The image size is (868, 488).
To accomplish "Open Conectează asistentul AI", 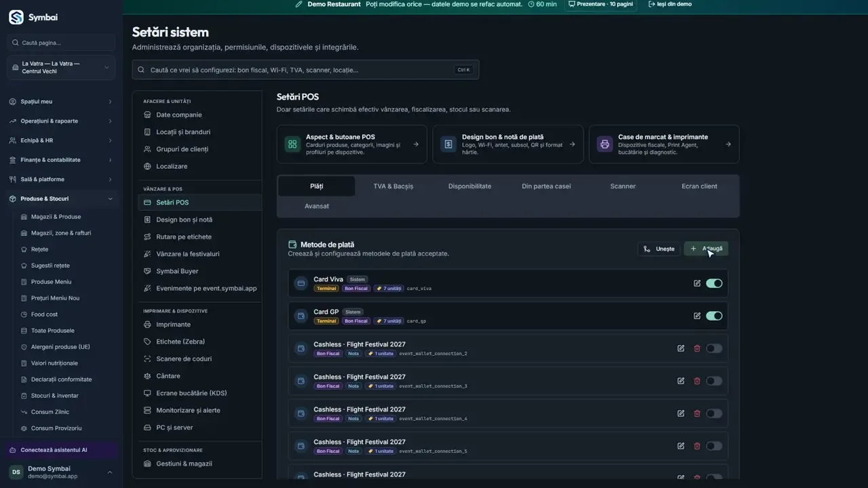I will point(61,450).
